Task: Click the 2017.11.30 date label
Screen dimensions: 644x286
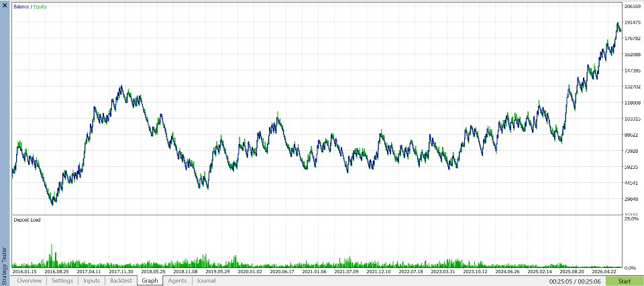Action: 121,272
